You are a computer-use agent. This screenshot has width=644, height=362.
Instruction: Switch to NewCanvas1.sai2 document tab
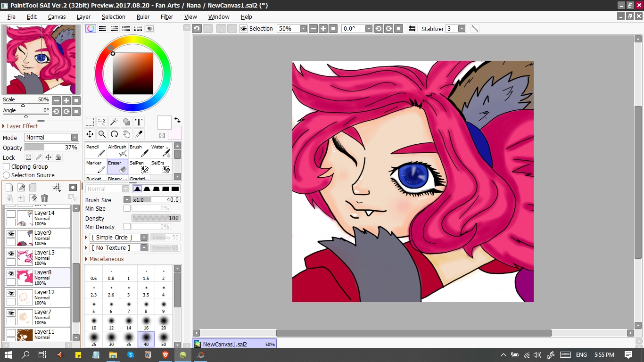pos(234,344)
